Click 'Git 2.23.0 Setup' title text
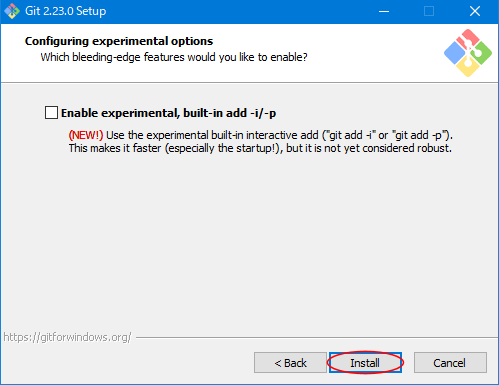Screen dimensions: 499x385 (x=66, y=11)
